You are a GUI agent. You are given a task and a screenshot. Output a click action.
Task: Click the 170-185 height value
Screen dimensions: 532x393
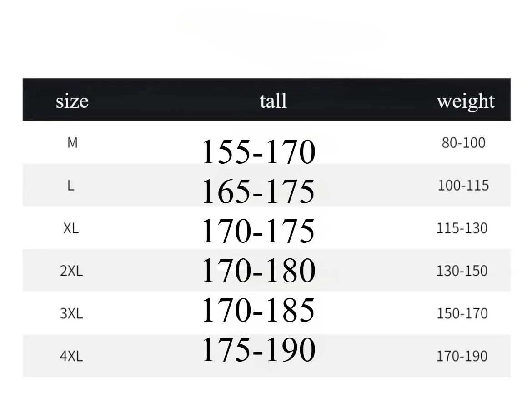click(x=258, y=310)
